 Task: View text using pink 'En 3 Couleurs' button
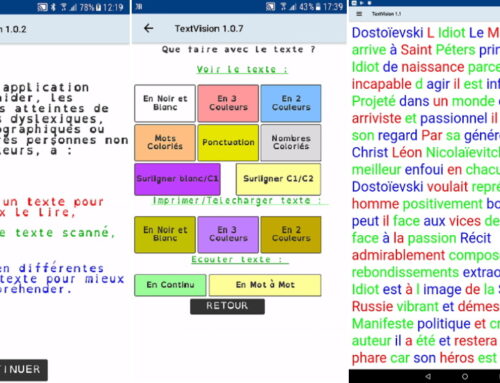tap(228, 103)
